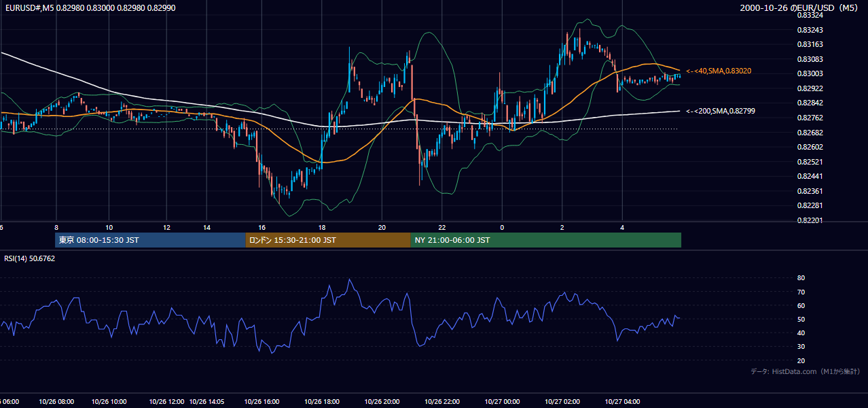Click the 10/27 02:00 time axis label
This screenshot has height=408, width=868.
(x=562, y=402)
